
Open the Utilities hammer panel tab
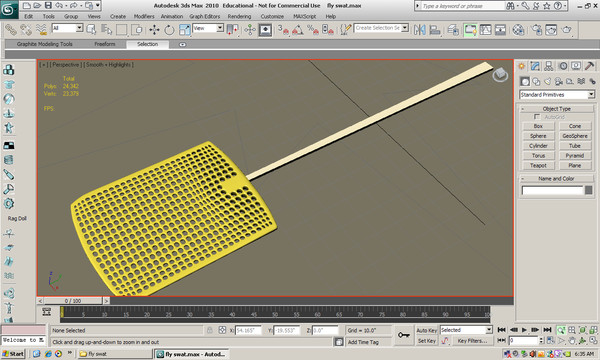[589, 66]
